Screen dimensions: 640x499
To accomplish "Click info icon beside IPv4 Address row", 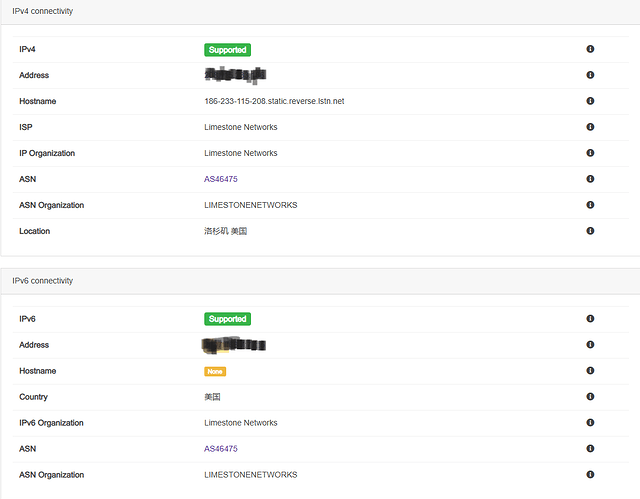I will coord(590,75).
